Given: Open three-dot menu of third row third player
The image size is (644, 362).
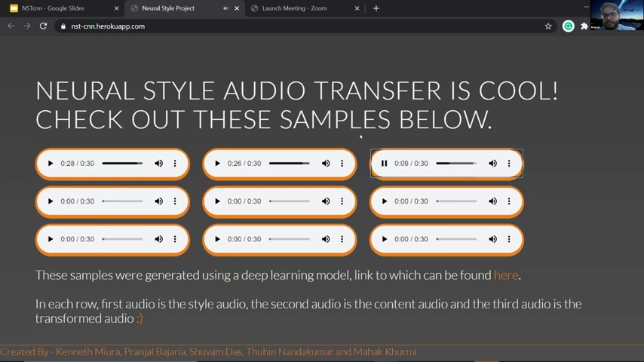Looking at the screenshot, I should click(509, 239).
